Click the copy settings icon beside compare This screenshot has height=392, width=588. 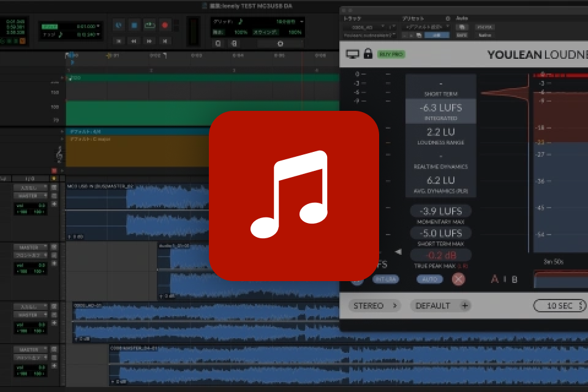[419, 36]
